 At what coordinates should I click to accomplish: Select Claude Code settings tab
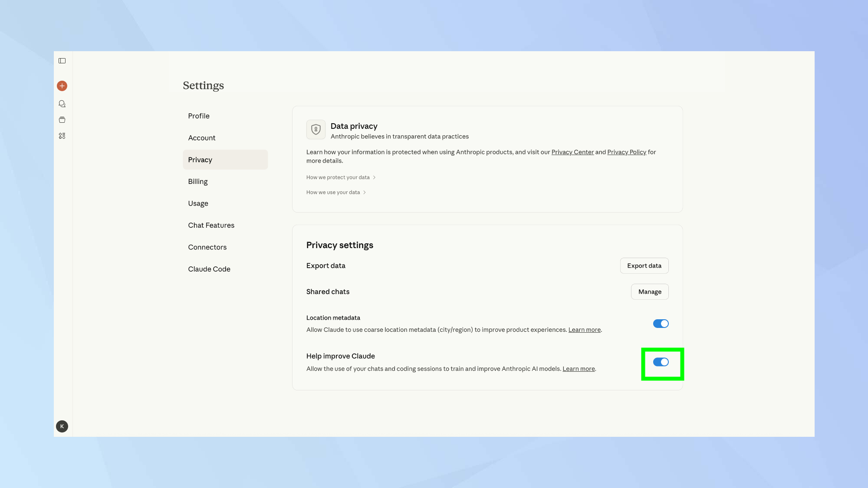[209, 269]
